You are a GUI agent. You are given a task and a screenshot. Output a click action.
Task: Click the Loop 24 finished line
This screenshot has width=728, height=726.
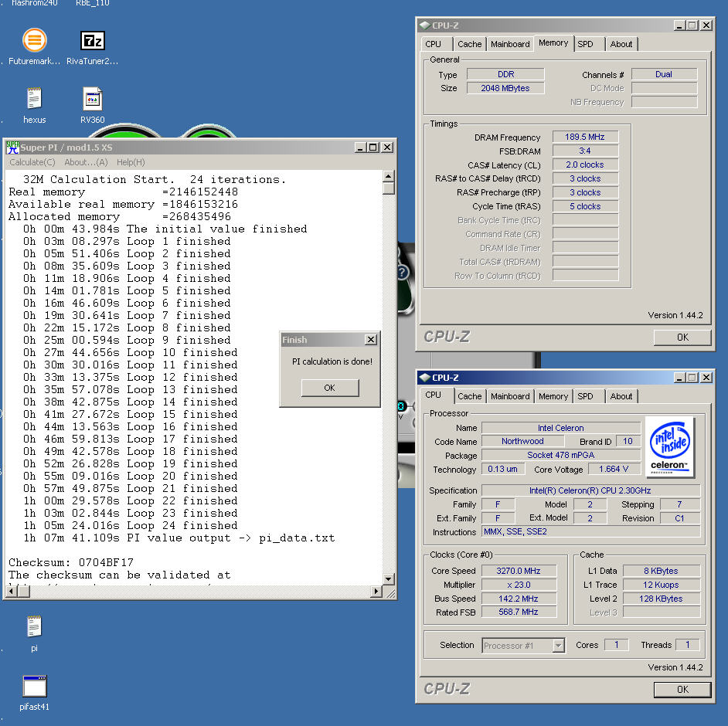(131, 525)
